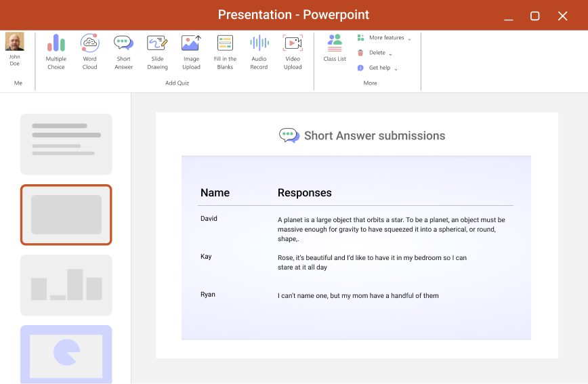The image size is (588, 384).
Task: Click the Name column header
Action: 215,193
